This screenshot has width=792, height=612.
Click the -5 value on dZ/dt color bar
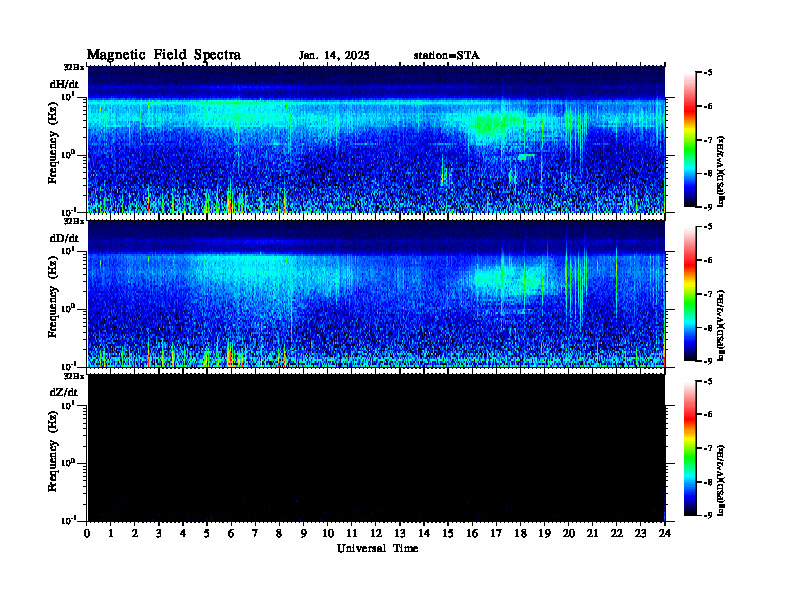[x=708, y=382]
